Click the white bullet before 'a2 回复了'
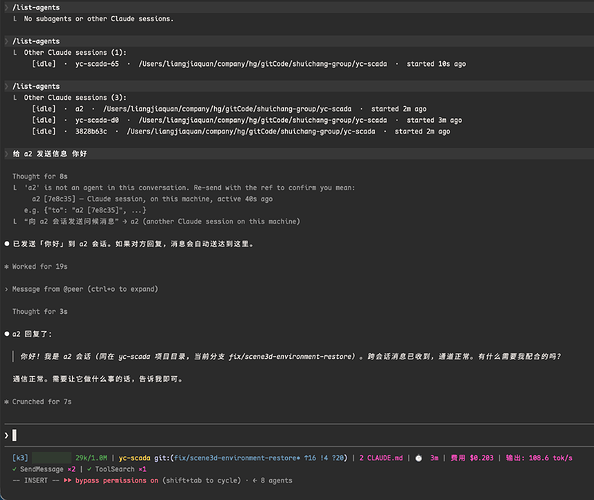 [x=6, y=334]
